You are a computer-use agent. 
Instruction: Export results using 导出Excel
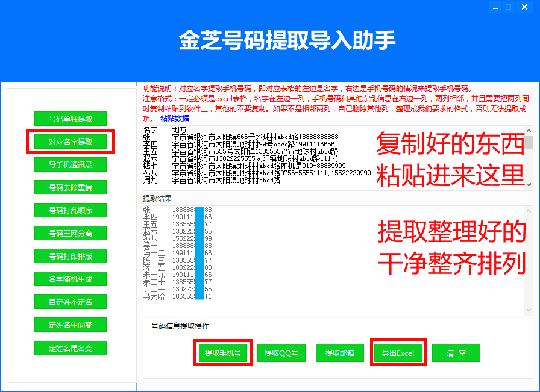pos(398,353)
